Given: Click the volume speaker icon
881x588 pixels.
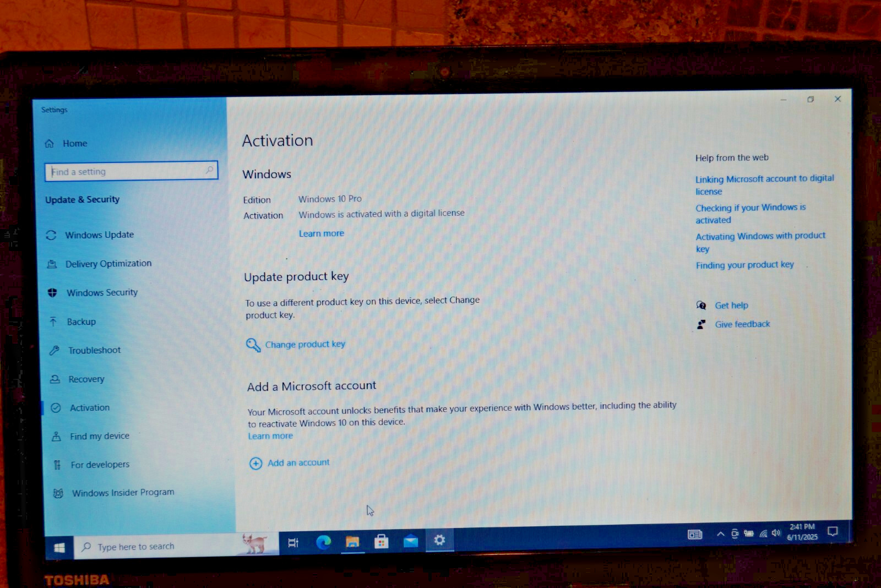Looking at the screenshot, I should 776,533.
